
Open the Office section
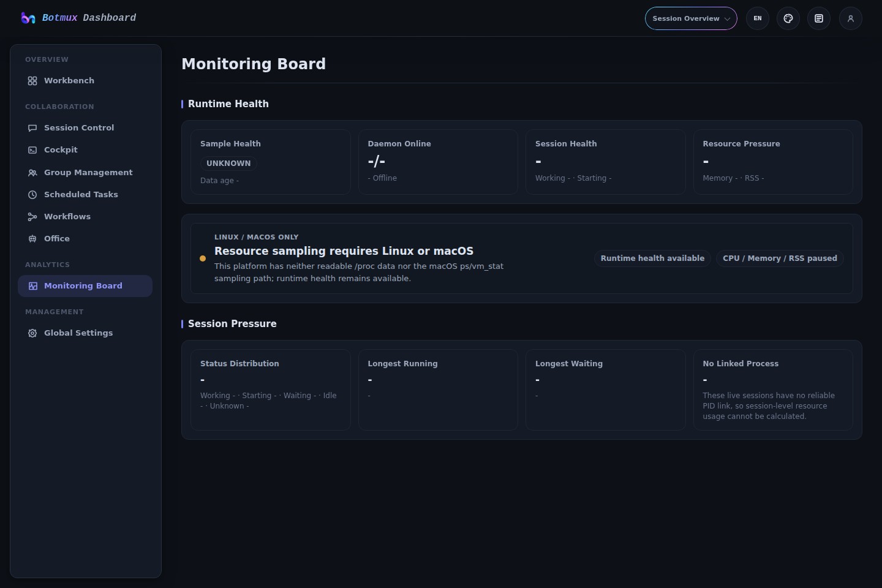[x=85, y=239]
